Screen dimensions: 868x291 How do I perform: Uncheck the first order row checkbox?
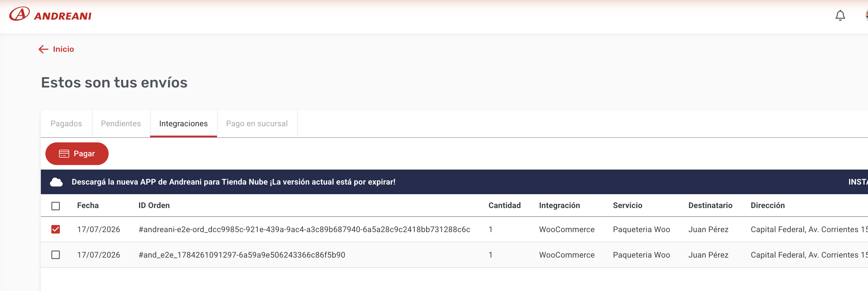56,230
